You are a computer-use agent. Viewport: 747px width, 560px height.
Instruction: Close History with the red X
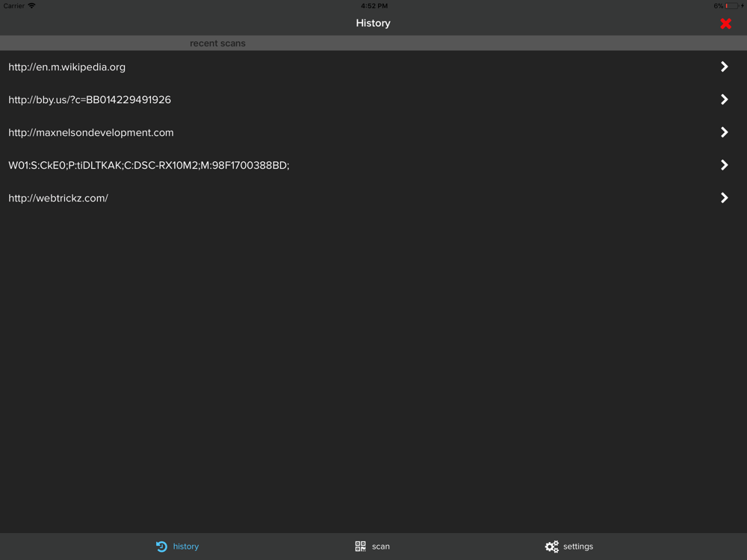coord(725,23)
